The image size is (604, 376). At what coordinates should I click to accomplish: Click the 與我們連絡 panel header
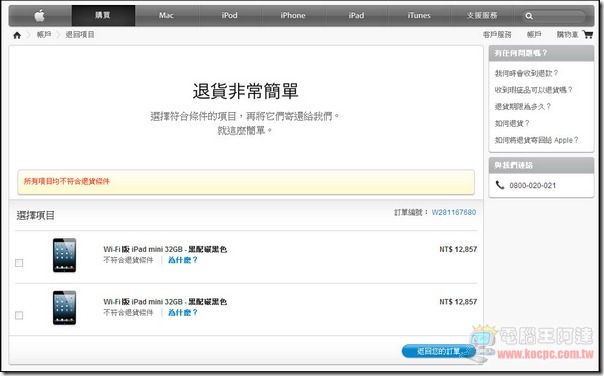541,165
